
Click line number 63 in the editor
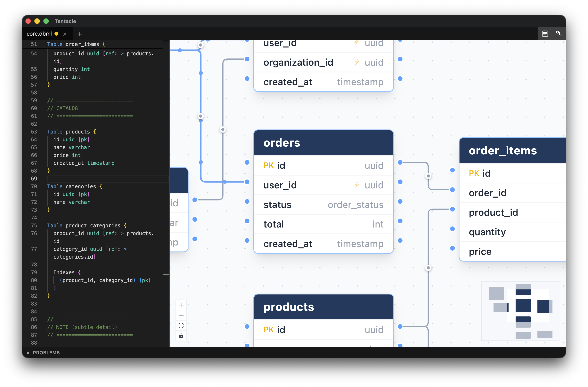pos(34,132)
